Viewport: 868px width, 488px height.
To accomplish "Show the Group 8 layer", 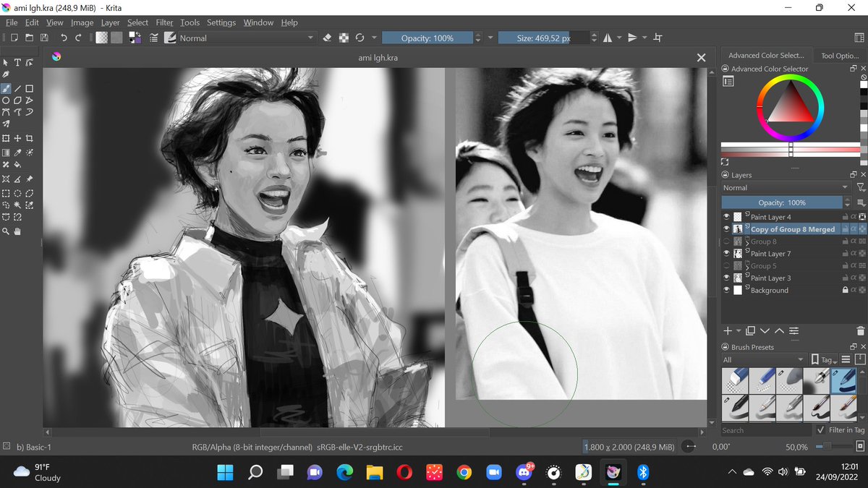I will 727,241.
